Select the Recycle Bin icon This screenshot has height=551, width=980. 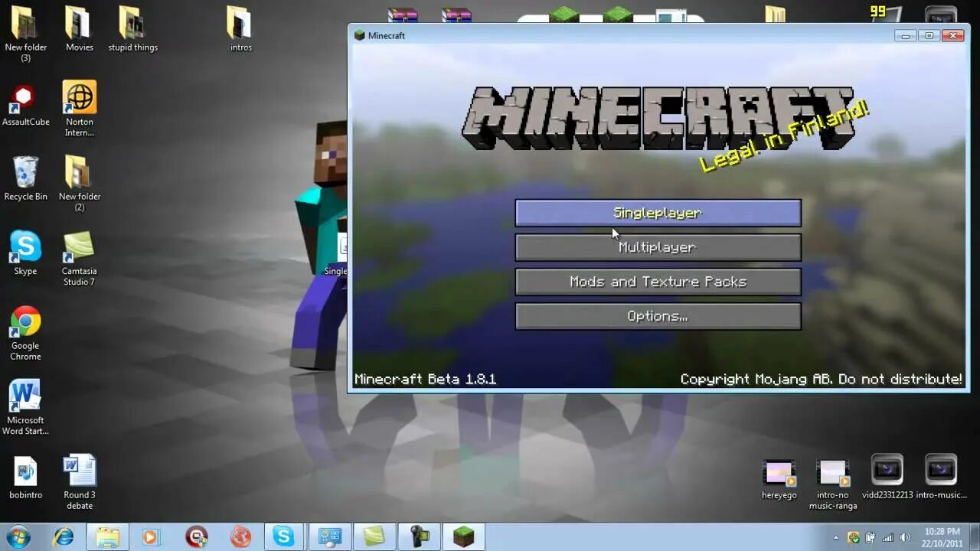tap(26, 178)
